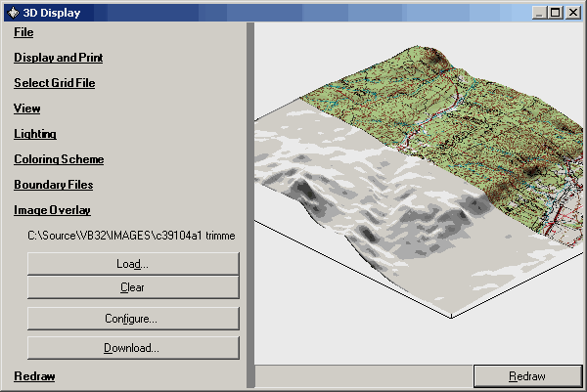Click the 3D Display title bar icon
Screen dimensions: 587x392
[x=13, y=13]
